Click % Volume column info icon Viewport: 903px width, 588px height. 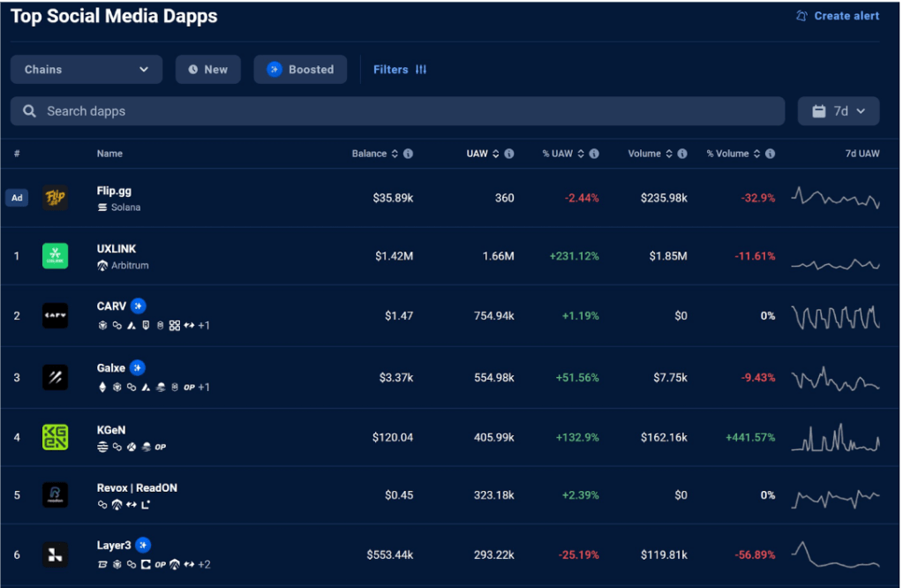(770, 154)
